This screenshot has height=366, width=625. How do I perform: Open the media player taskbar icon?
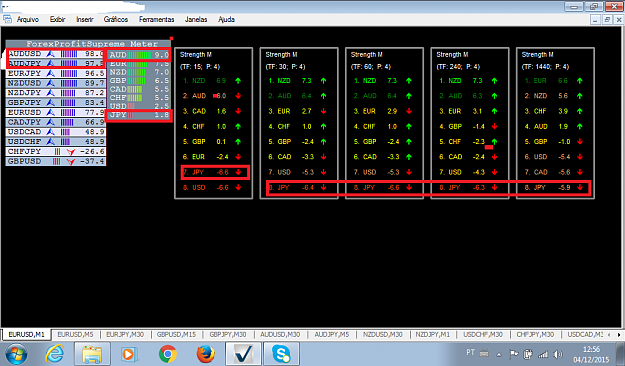pos(130,354)
